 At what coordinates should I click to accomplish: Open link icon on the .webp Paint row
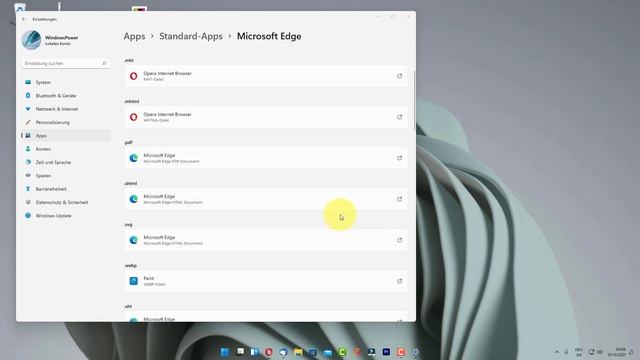coord(399,281)
